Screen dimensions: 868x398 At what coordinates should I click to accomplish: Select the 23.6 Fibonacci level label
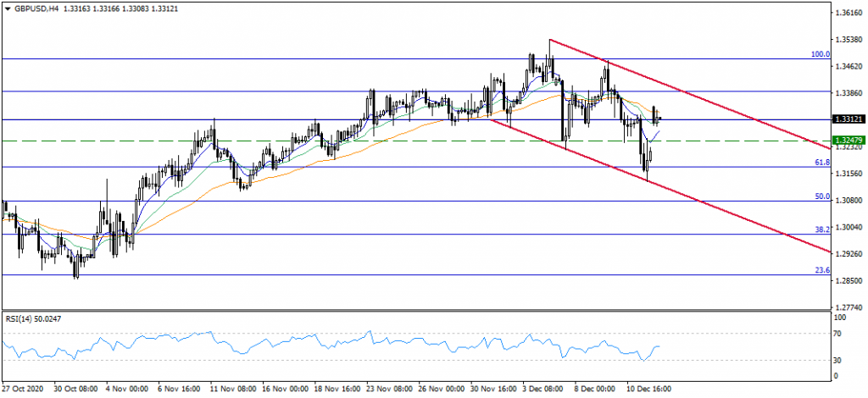pos(821,270)
